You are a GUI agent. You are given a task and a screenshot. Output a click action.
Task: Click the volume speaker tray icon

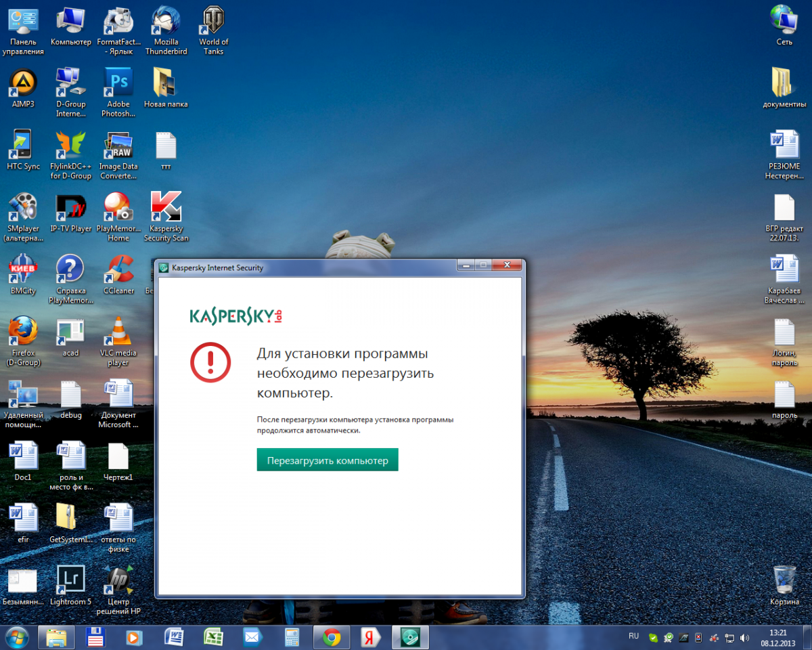point(744,638)
